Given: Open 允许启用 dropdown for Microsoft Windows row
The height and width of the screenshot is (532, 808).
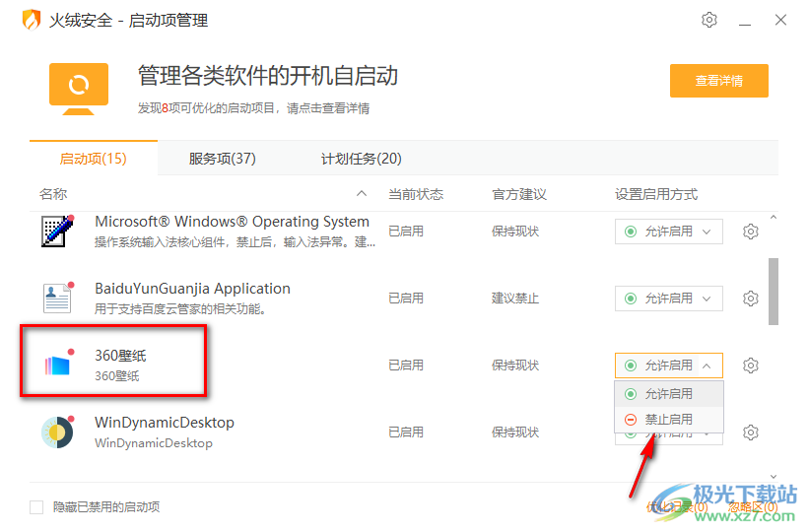Looking at the screenshot, I should 668,232.
